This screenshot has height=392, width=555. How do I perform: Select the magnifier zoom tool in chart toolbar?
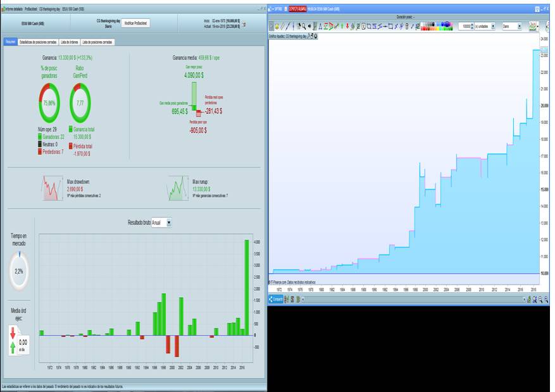pos(302,27)
